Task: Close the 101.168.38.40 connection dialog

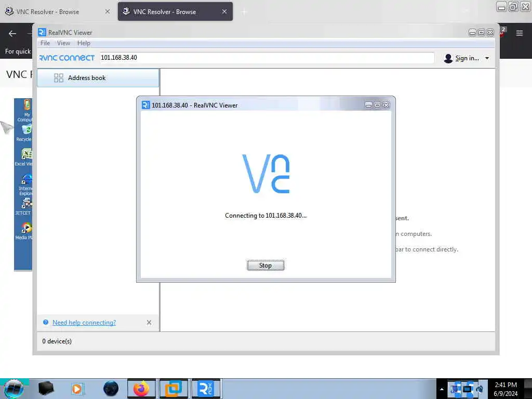Action: 386,105
